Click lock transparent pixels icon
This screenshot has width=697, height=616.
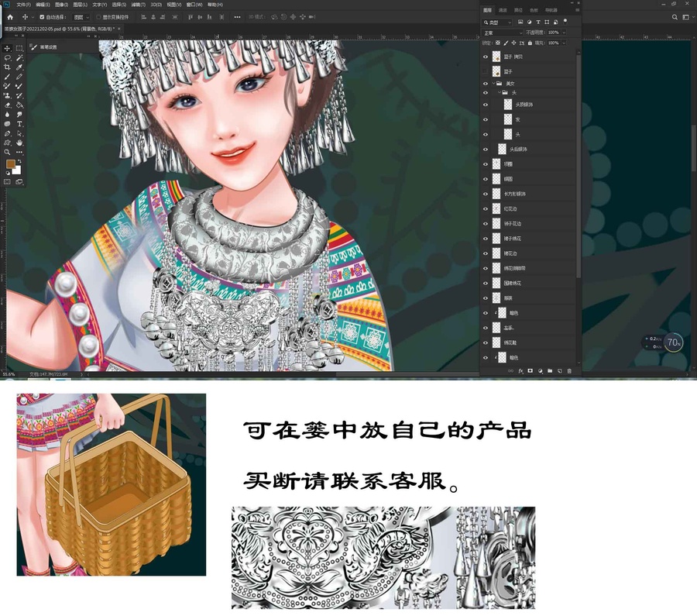pyautogui.click(x=498, y=43)
